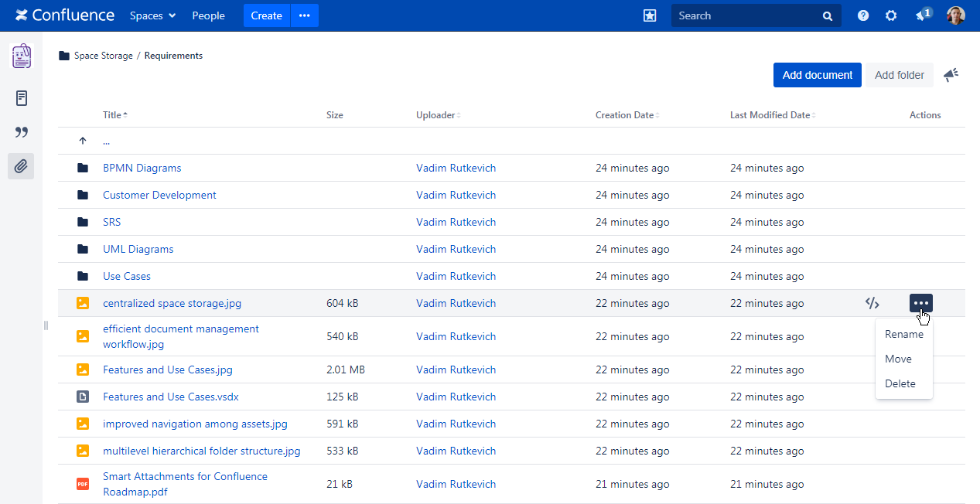Choose Rename from the actions menu
The image size is (980, 504).
tap(903, 334)
